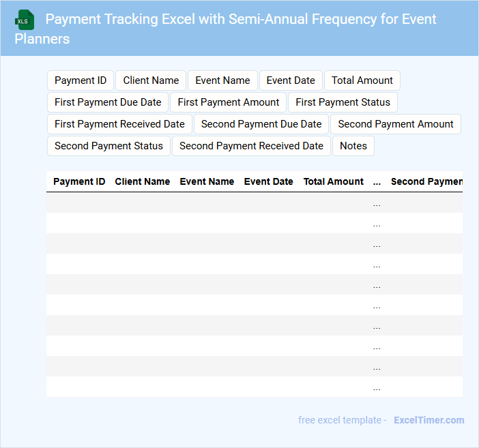
Task: Click the Event Name tag
Action: point(222,80)
